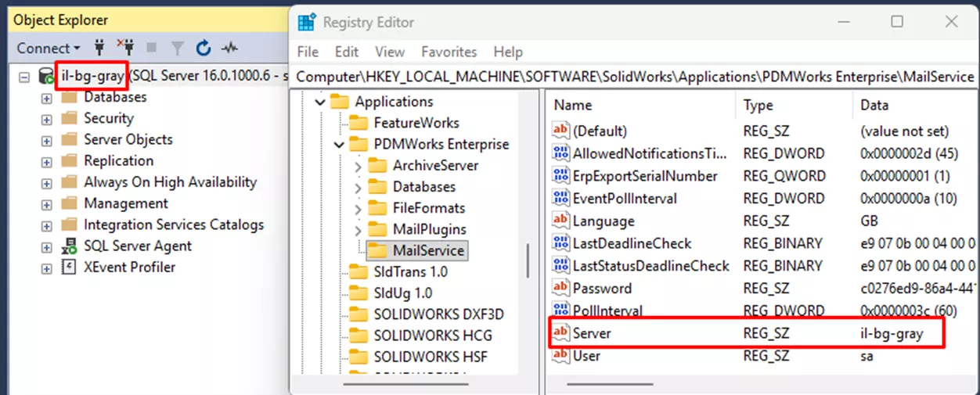The height and width of the screenshot is (395, 980).
Task: Collapse the il-bg-gray server node
Action: 24,77
